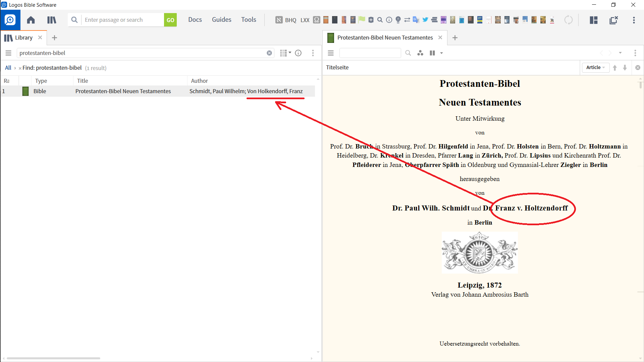
Task: Click the All breadcrumb link
Action: click(x=8, y=68)
